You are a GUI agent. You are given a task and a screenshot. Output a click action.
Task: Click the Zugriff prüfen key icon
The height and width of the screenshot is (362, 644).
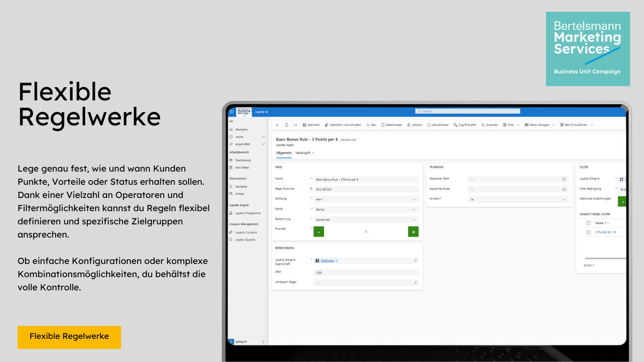pyautogui.click(x=455, y=125)
